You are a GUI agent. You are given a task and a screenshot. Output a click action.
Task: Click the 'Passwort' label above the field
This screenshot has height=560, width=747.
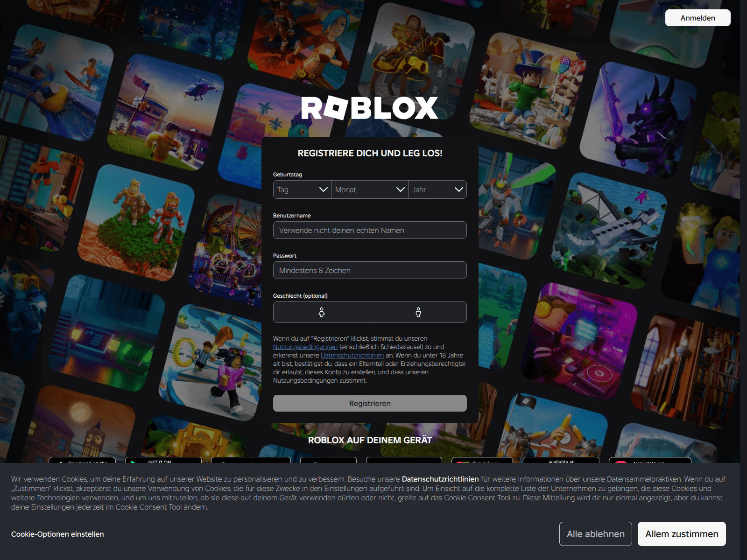[285, 256]
